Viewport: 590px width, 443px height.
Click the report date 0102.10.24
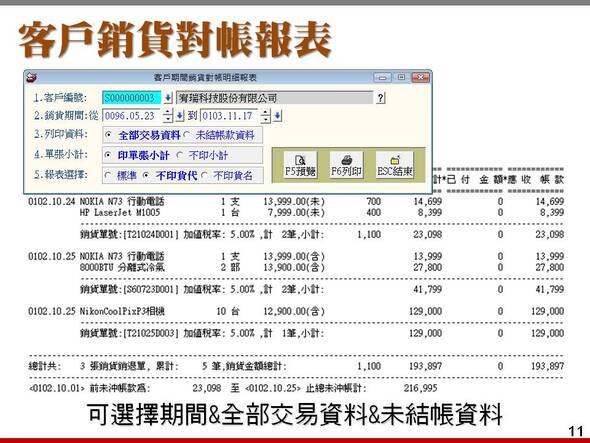tap(52, 201)
